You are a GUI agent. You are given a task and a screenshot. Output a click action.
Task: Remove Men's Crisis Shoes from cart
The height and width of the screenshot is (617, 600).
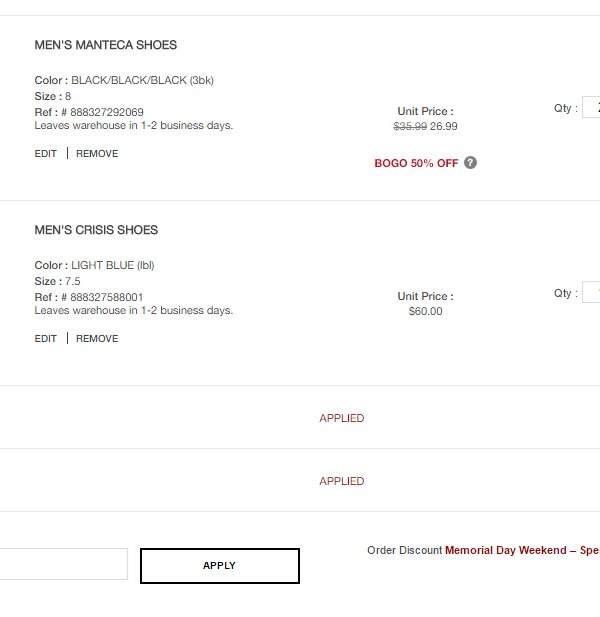tap(97, 338)
